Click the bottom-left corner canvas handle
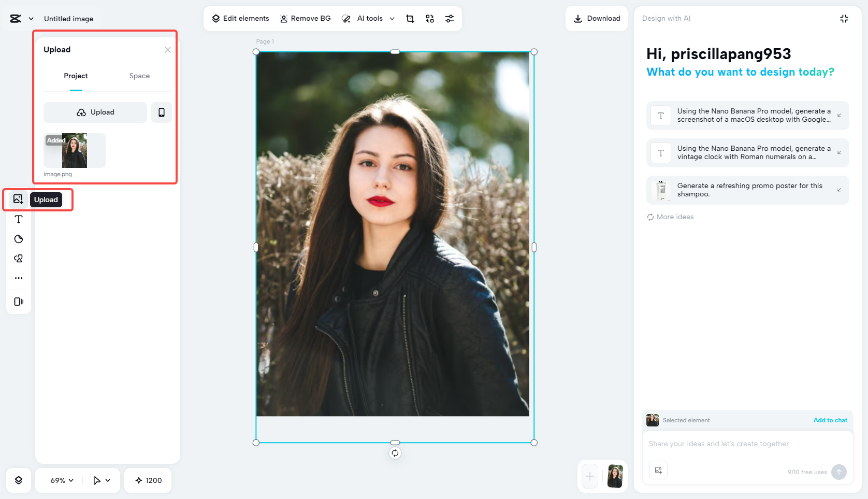The image size is (868, 499). coord(256,443)
